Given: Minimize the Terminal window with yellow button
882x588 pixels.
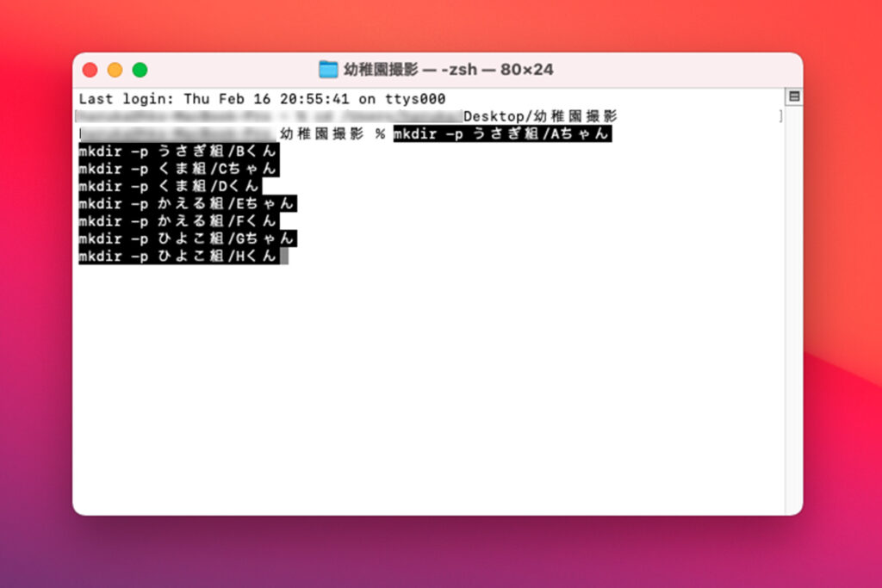Looking at the screenshot, I should (115, 70).
